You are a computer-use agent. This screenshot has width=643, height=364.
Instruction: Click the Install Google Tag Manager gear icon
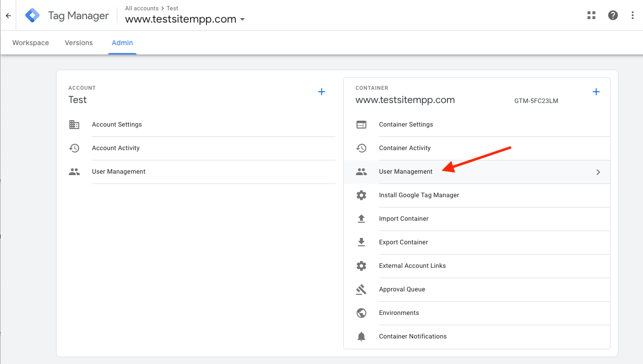[x=362, y=195]
